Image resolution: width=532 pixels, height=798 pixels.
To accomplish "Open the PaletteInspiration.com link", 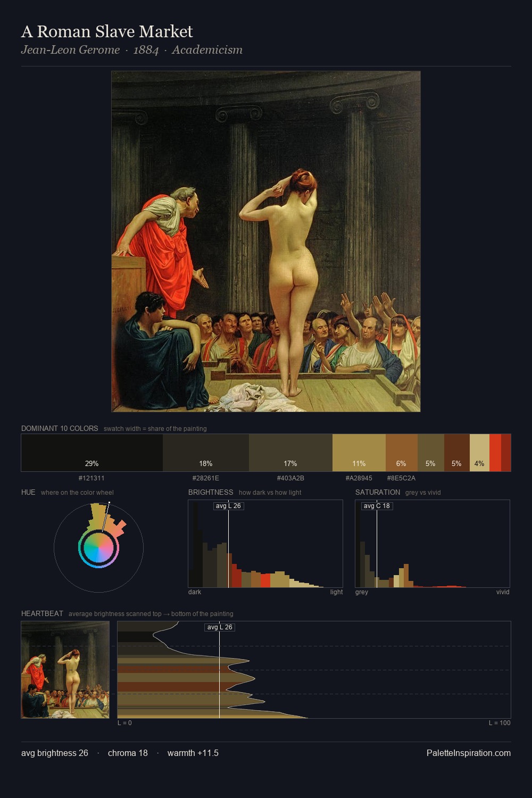I will tap(469, 753).
